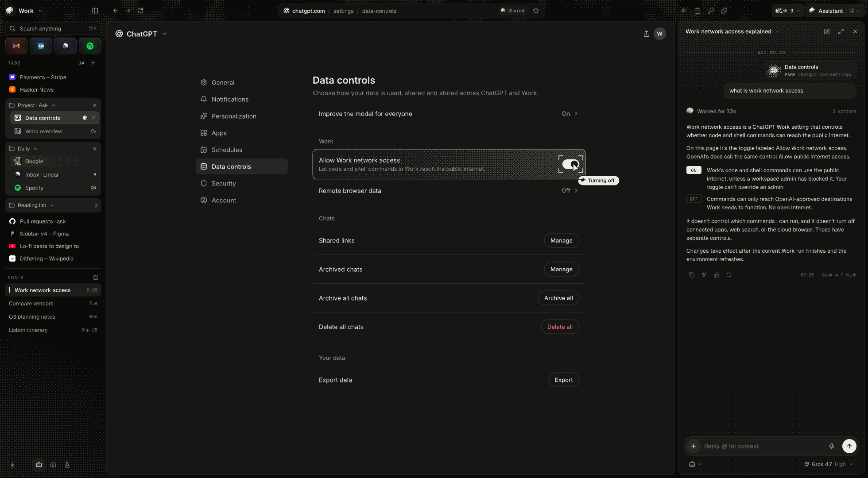
Task: Toggle the sidebar panel icon
Action: pos(95,11)
